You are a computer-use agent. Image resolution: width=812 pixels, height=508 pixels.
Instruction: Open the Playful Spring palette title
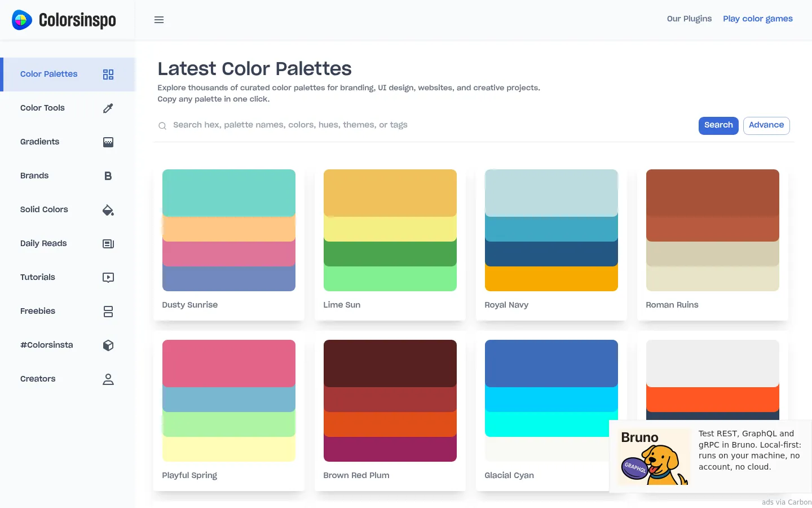click(189, 475)
